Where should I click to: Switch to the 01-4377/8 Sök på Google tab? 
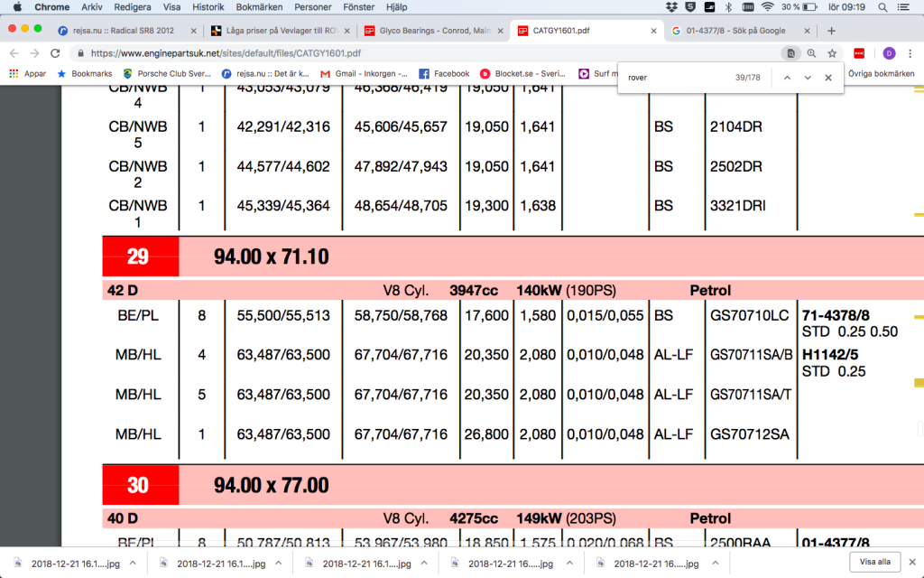coord(736,31)
